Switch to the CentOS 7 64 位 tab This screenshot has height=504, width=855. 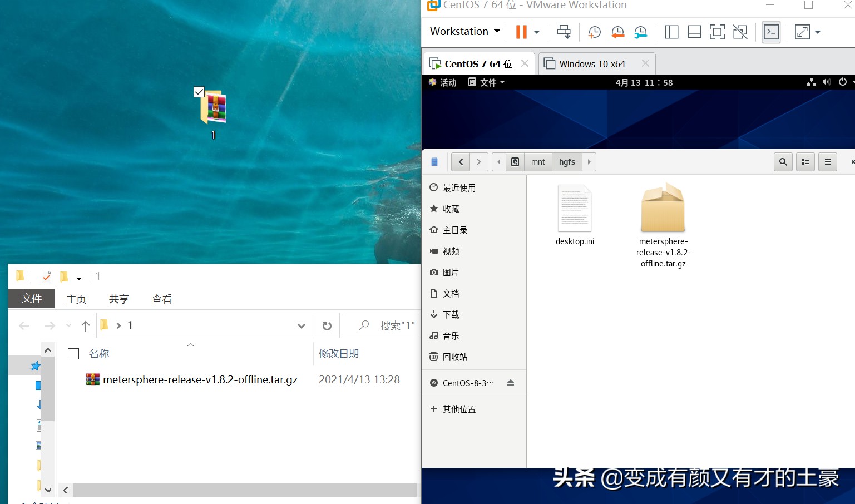478,64
